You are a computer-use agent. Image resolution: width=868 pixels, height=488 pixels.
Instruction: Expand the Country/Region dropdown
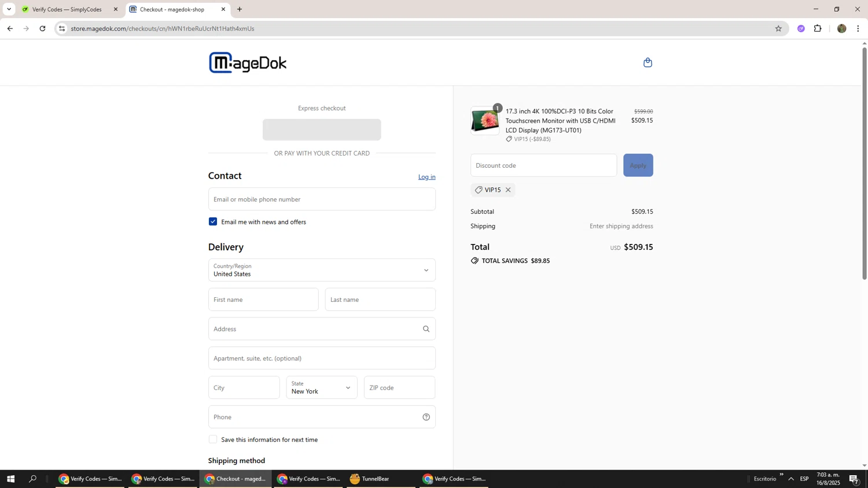tap(322, 270)
